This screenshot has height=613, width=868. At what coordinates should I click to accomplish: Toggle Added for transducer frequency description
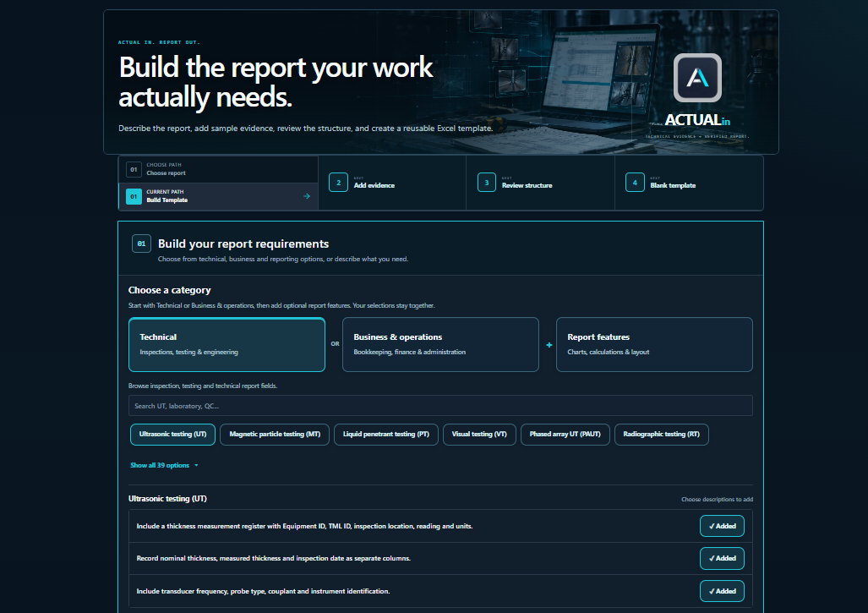pyautogui.click(x=722, y=591)
